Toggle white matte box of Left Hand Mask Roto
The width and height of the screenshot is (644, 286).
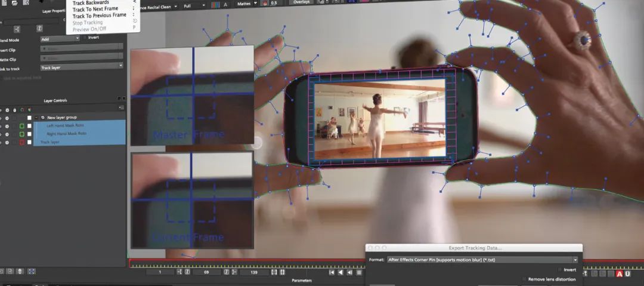[x=29, y=126]
